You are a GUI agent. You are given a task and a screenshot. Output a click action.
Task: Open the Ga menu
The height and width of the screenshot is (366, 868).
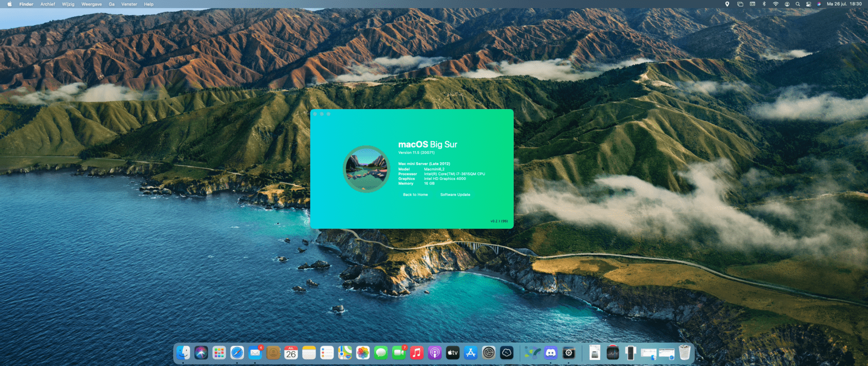click(x=112, y=4)
